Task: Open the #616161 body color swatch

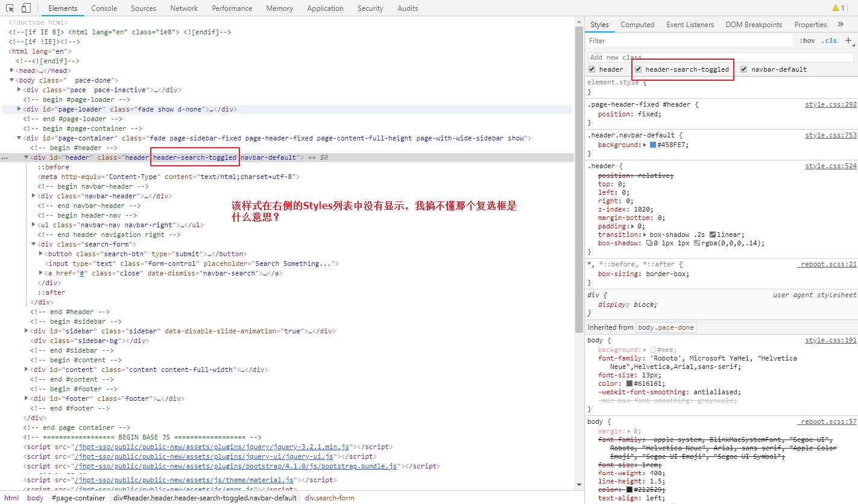Action: click(629, 383)
